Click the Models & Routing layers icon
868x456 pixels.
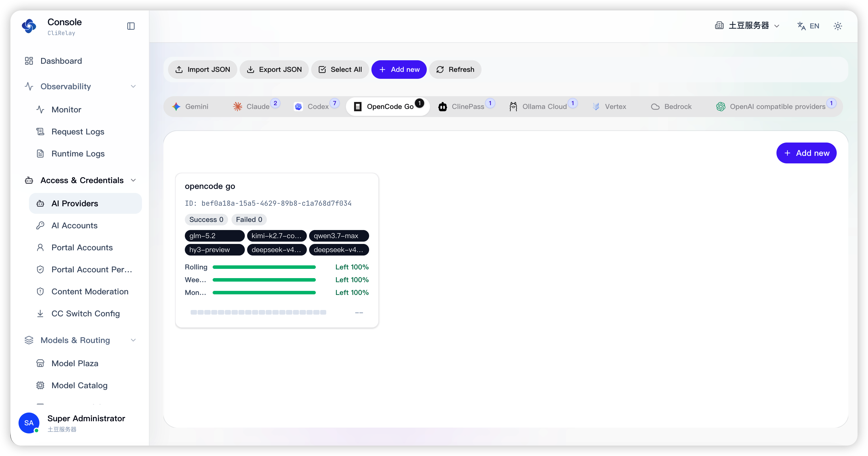pyautogui.click(x=29, y=340)
